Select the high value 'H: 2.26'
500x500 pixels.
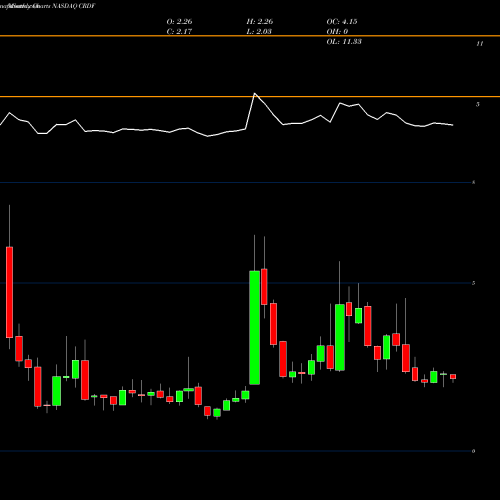(x=260, y=22)
